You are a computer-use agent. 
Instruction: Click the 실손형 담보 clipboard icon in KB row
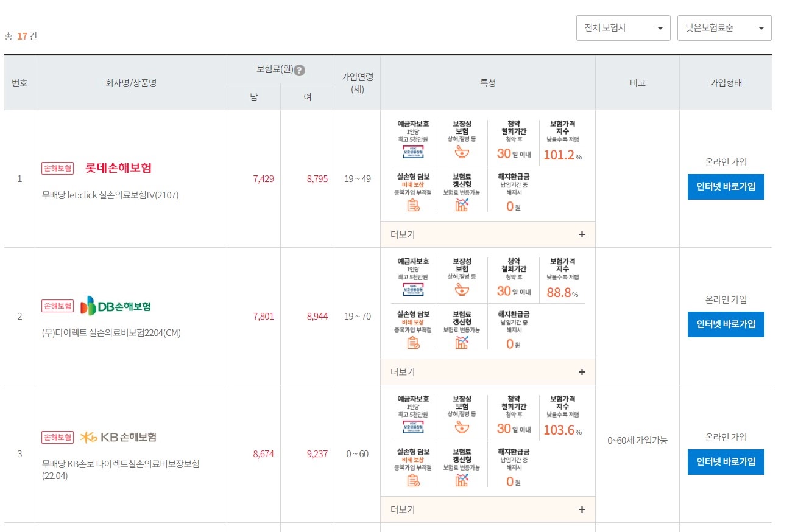pyautogui.click(x=414, y=480)
